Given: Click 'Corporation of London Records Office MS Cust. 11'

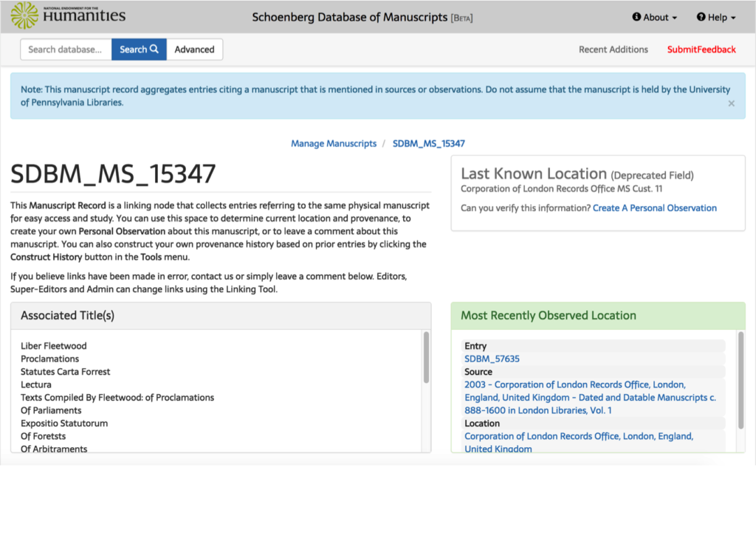Looking at the screenshot, I should click(561, 189).
